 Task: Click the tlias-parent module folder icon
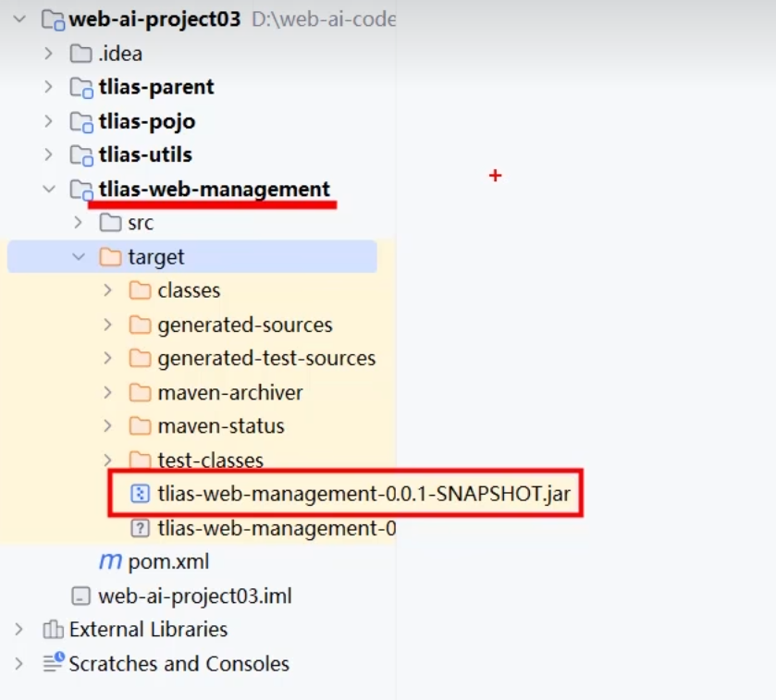click(x=81, y=87)
